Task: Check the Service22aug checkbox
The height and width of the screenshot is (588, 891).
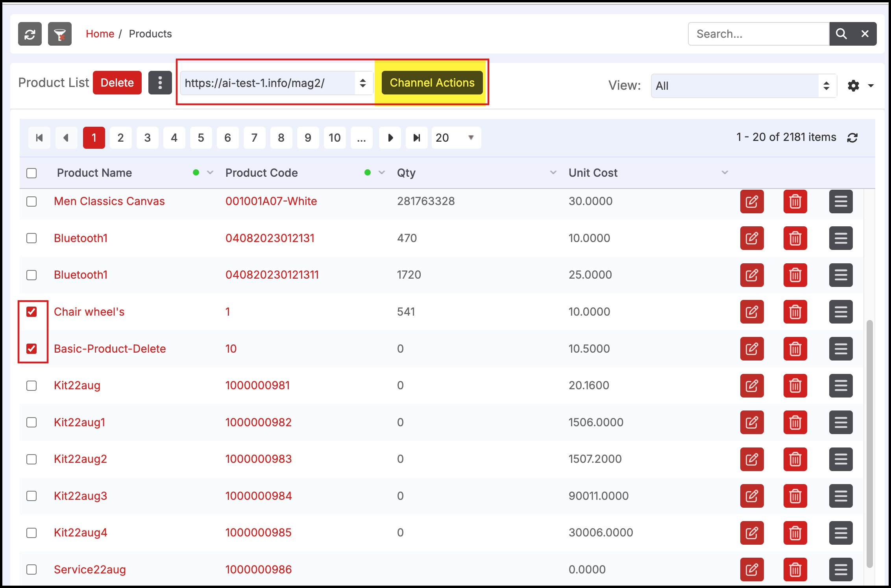Action: pyautogui.click(x=31, y=570)
